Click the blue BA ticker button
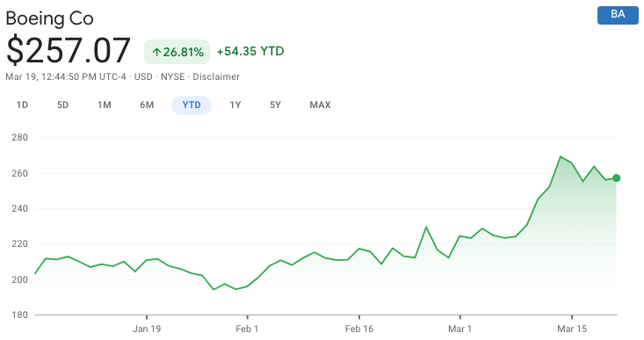The image size is (644, 340). [618, 15]
